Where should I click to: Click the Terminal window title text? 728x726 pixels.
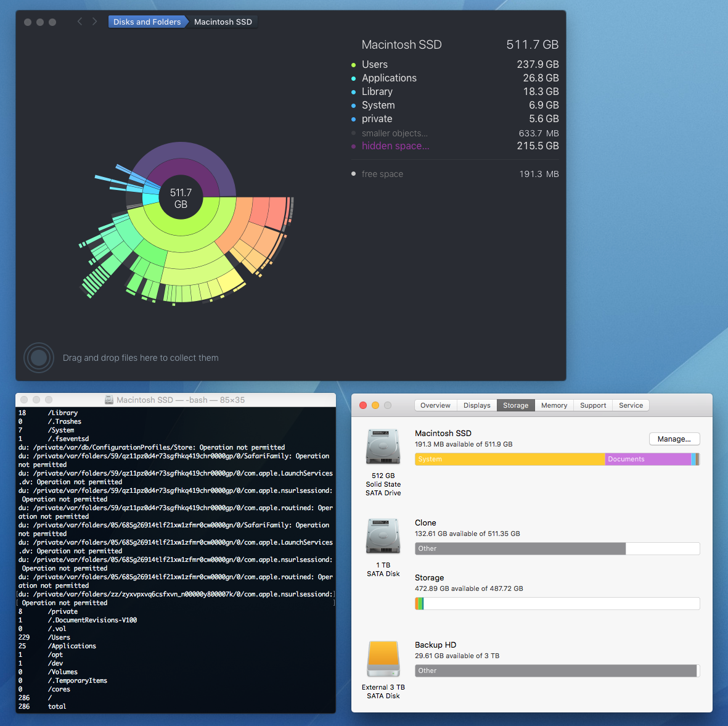pyautogui.click(x=181, y=400)
